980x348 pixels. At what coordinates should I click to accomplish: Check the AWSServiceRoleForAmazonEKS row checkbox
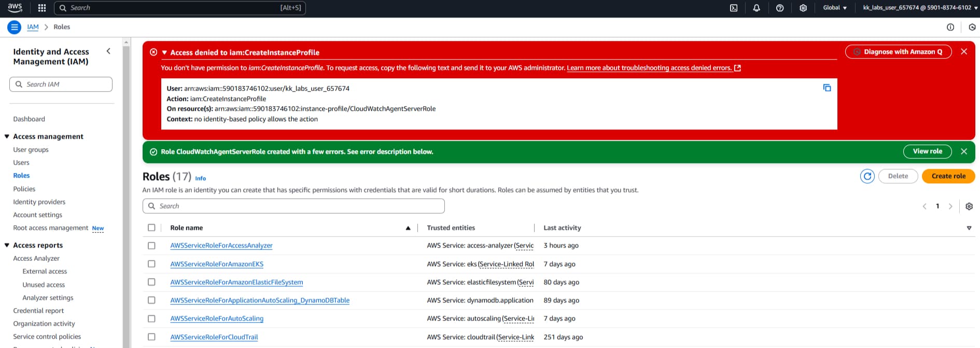(x=151, y=264)
